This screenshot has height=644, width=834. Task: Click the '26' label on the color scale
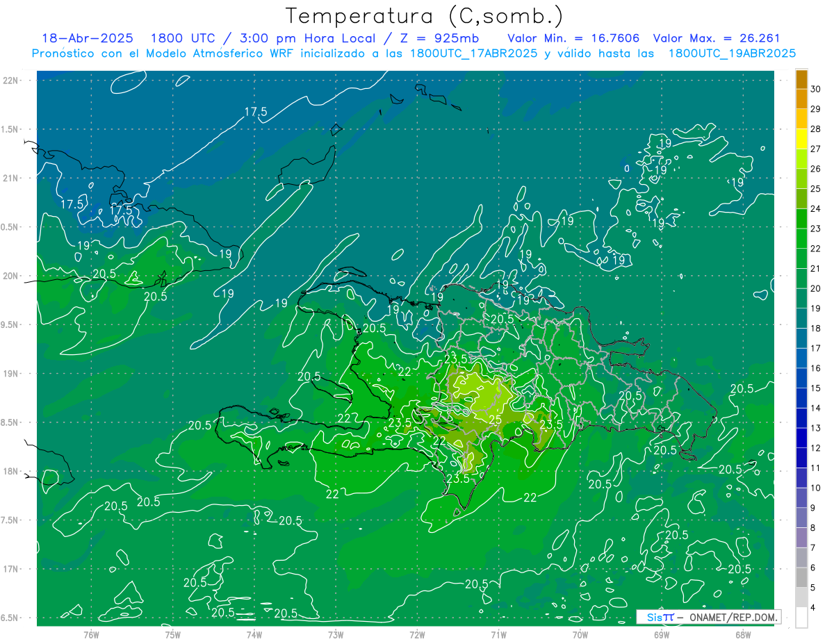point(816,169)
